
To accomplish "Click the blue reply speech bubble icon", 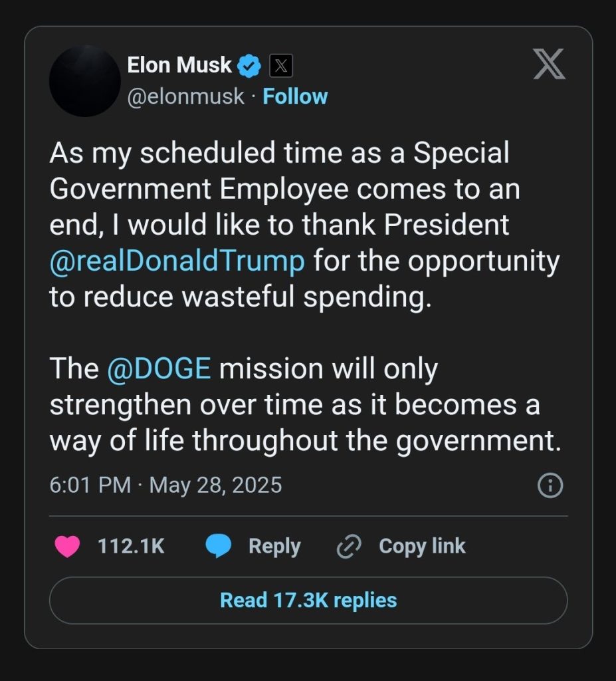I will coord(218,546).
